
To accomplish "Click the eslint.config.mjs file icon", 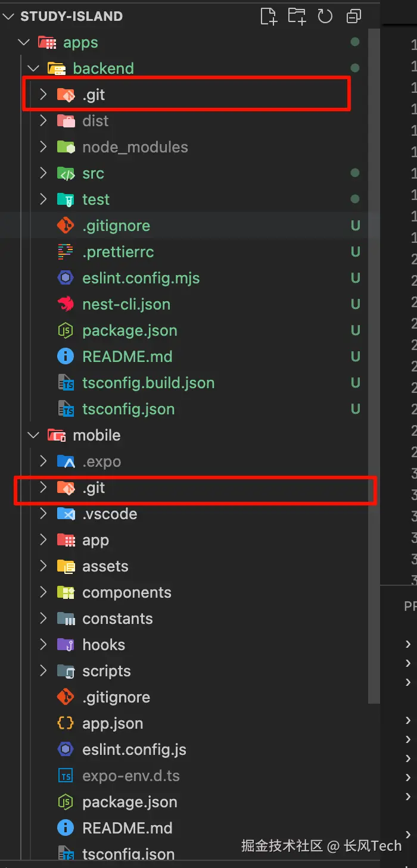I will tap(65, 278).
